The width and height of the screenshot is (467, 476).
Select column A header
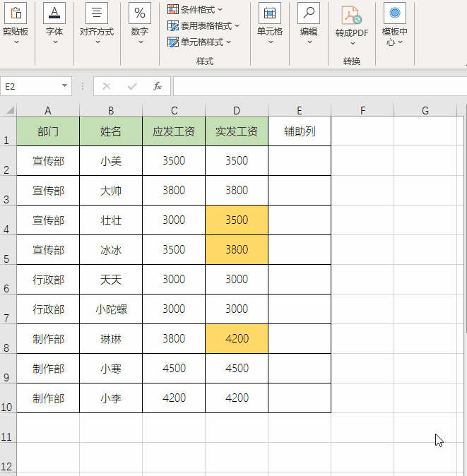(48, 110)
